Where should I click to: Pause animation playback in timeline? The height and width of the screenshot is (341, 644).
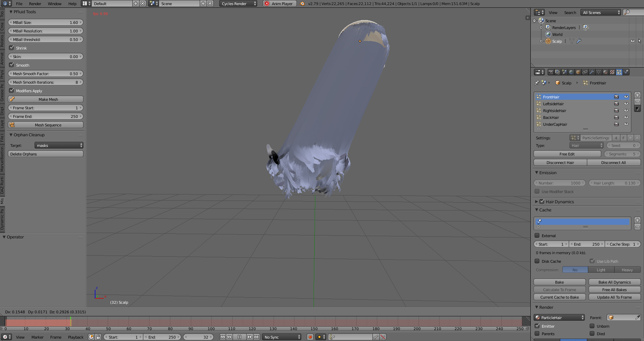tap(239, 337)
